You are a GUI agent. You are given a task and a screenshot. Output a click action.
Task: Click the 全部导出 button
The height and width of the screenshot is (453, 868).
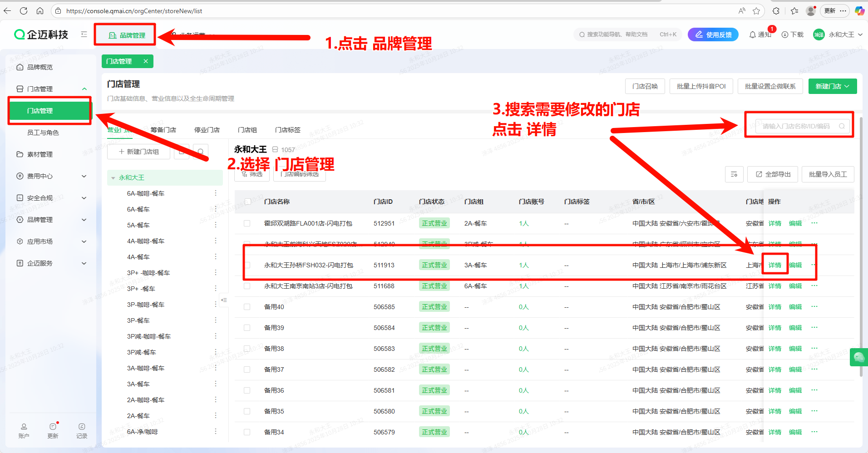click(x=773, y=174)
